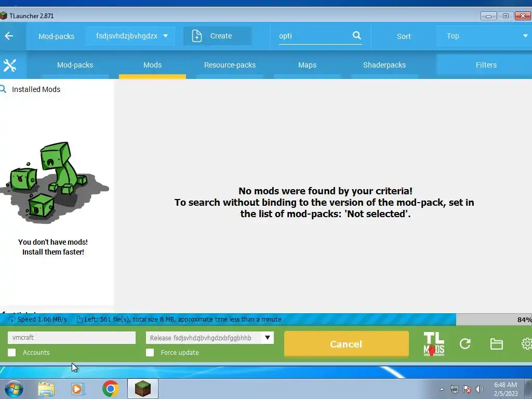Image resolution: width=532 pixels, height=399 pixels.
Task: Open File Explorer from taskbar
Action: tap(46, 389)
